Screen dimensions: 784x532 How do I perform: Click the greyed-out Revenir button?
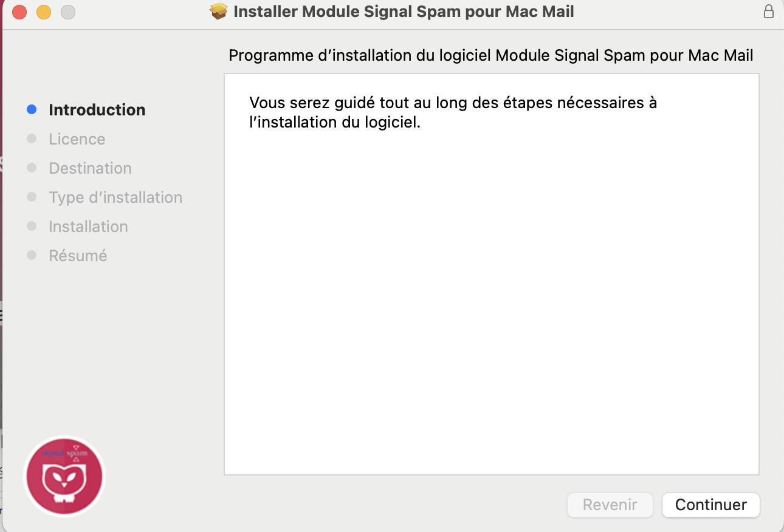610,505
